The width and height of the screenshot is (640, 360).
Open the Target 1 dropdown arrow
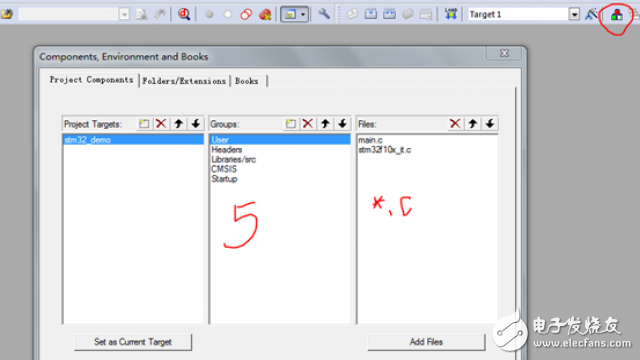coord(574,15)
